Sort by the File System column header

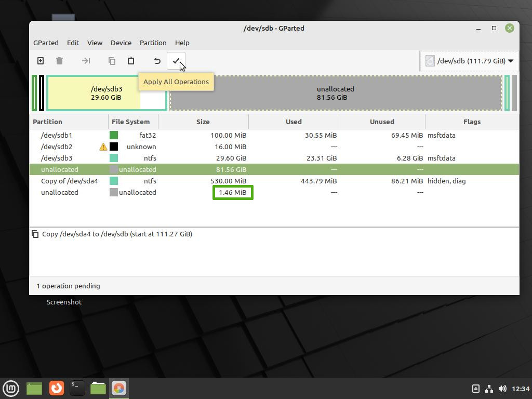click(x=130, y=122)
